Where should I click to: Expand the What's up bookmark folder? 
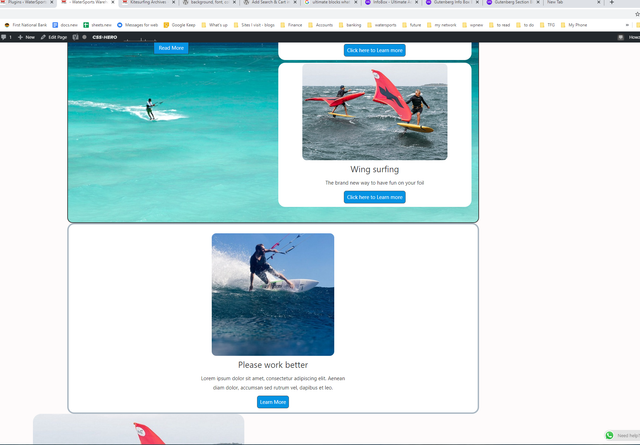coord(215,25)
